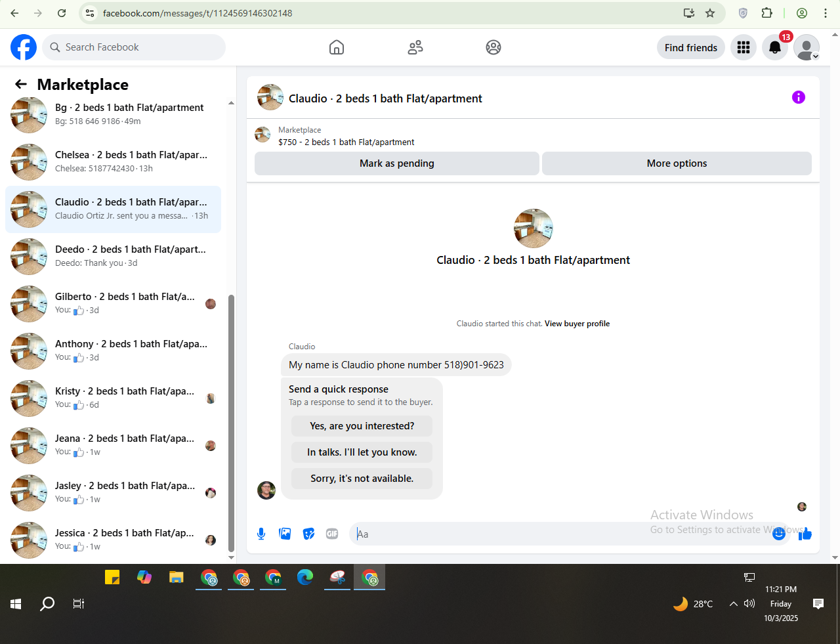Select the Claudio conversation in the list

pos(113,209)
